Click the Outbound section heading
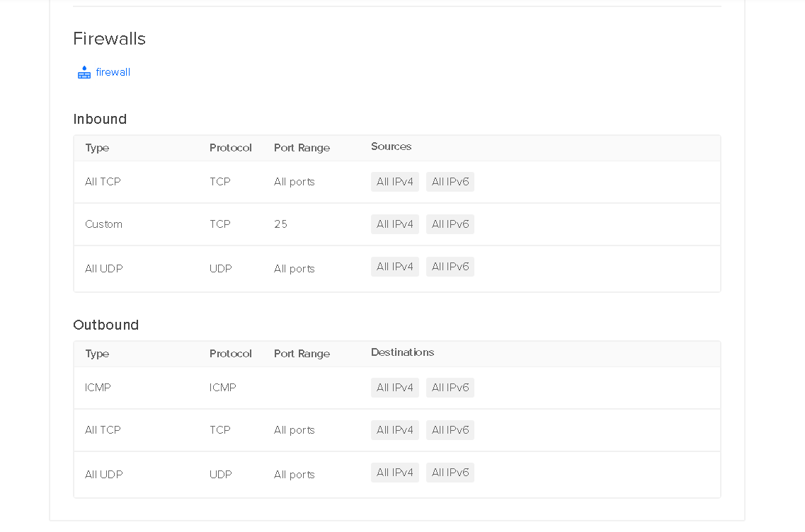This screenshot has height=532, width=805. 105,325
